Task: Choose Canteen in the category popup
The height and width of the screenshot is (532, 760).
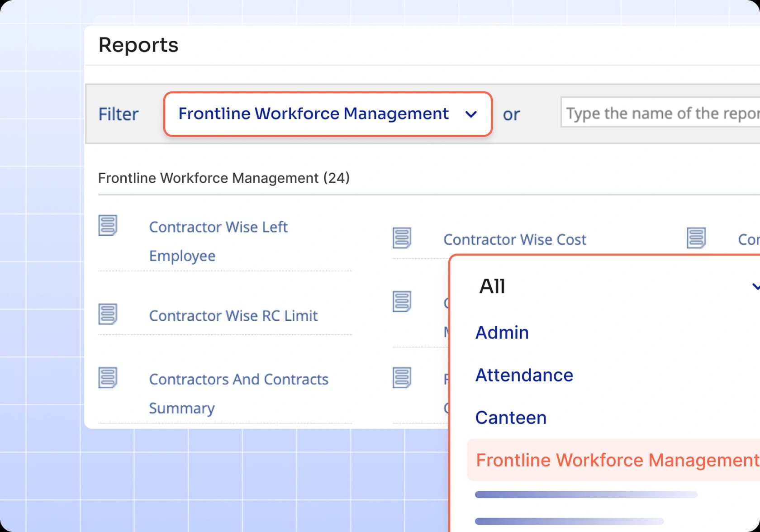Action: [x=510, y=417]
